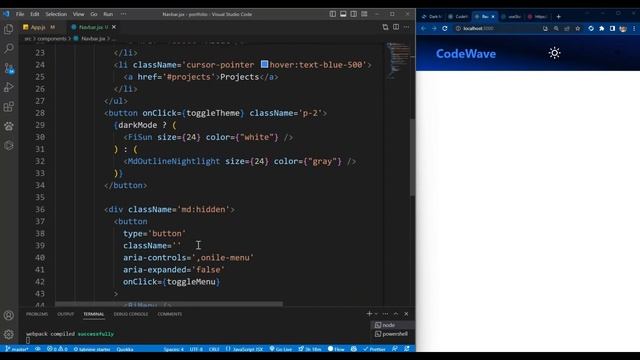Switch to the Debug Console panel tab
Viewport: 640px width, 360px height.
click(x=131, y=314)
